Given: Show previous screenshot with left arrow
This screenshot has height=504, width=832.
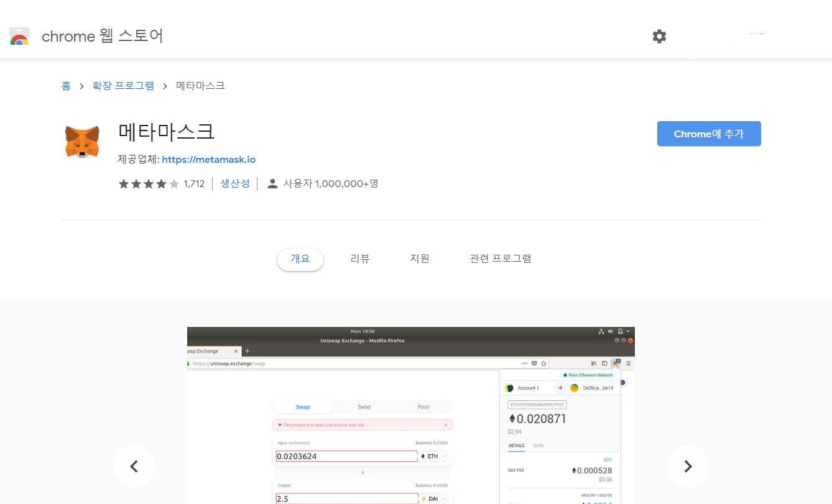Looking at the screenshot, I should tap(134, 466).
